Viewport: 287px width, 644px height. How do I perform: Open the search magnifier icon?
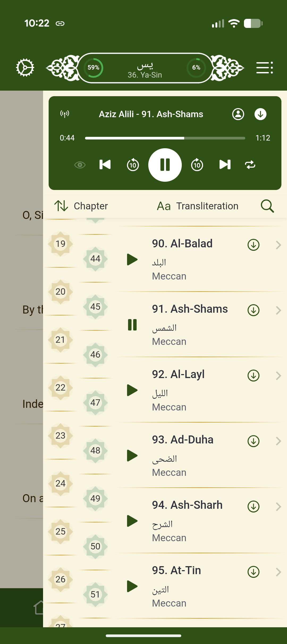pos(267,206)
